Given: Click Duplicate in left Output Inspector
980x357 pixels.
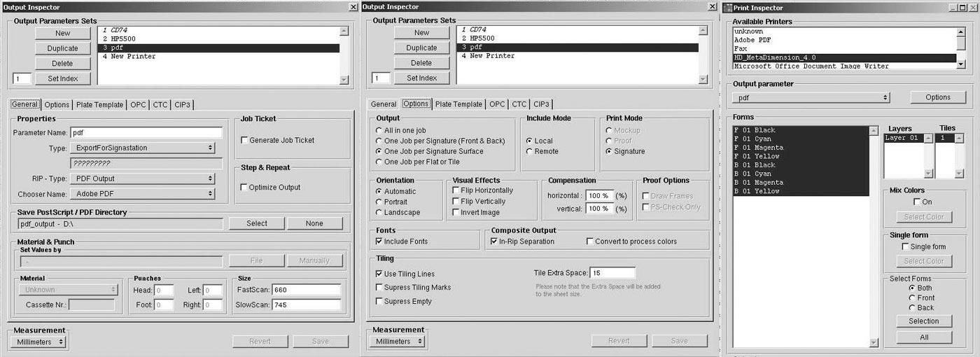Looking at the screenshot, I should (62, 48).
